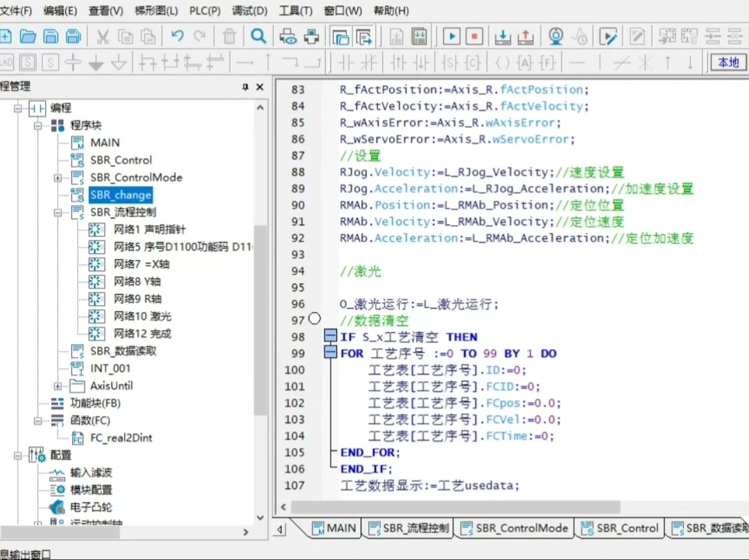749x560 pixels.
Task: Select 网络7 =X轴 tree item
Action: 141,264
